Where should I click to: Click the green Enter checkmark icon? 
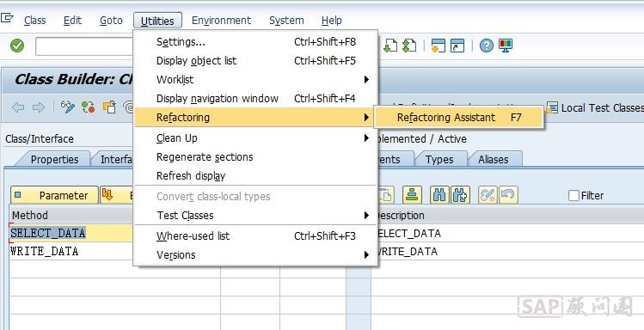click(x=17, y=46)
